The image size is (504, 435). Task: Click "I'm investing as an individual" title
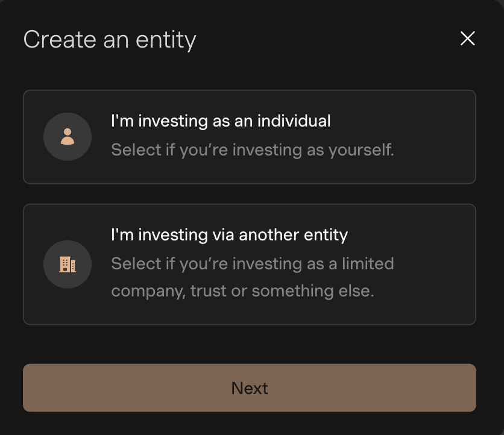221,121
